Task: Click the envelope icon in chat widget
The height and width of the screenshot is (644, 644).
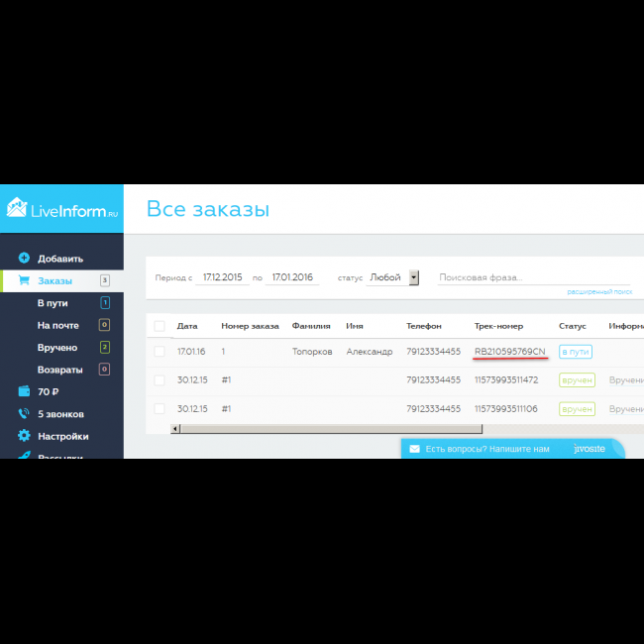Action: point(414,449)
